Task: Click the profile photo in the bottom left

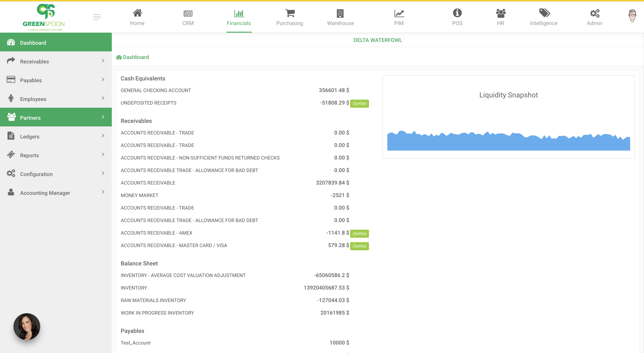Action: pyautogui.click(x=27, y=326)
